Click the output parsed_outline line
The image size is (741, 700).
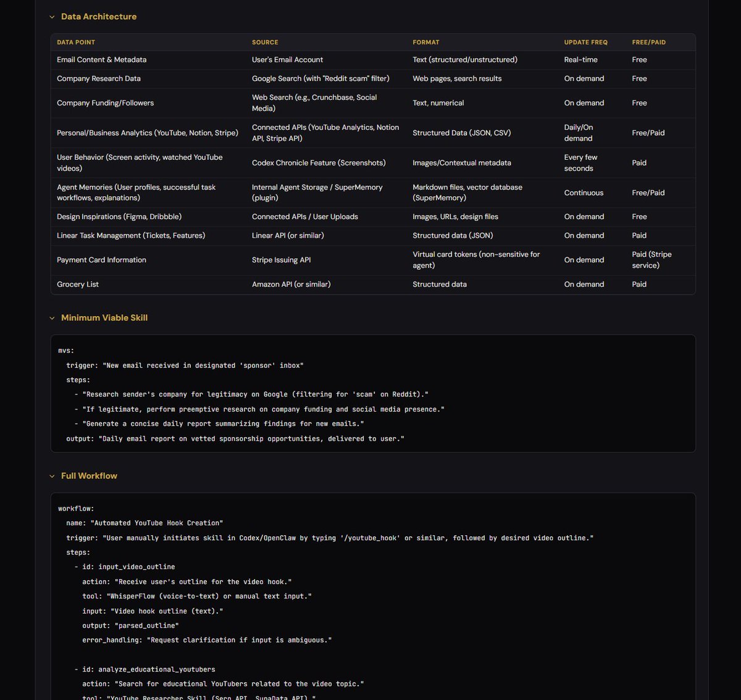tap(130, 626)
